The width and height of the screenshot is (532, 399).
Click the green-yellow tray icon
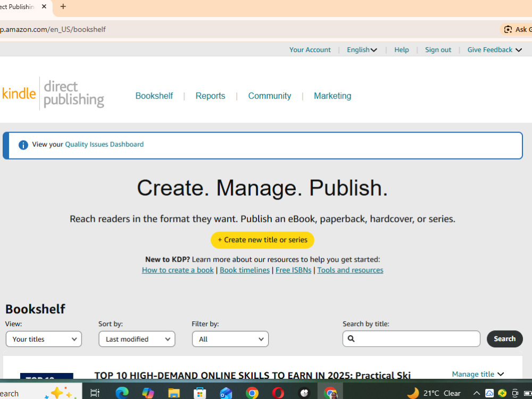502,394
